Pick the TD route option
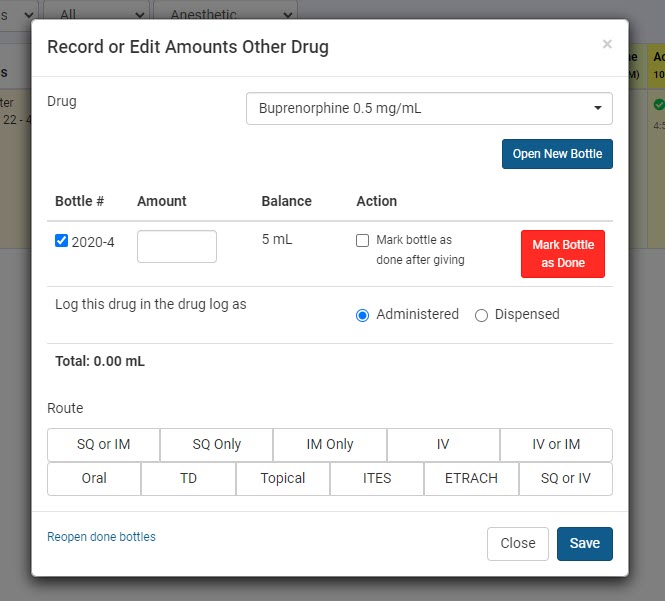This screenshot has height=601, width=665. (188, 479)
